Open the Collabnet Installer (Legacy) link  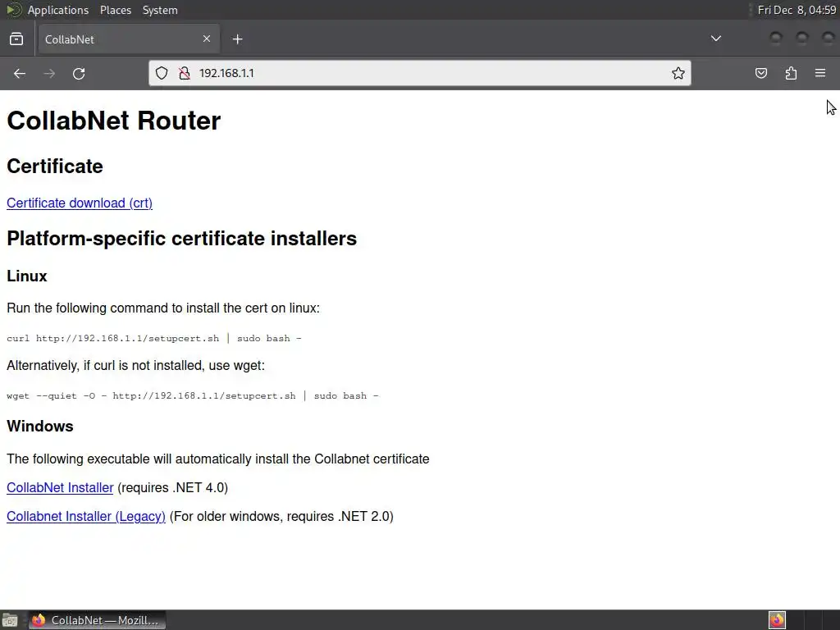coord(85,517)
